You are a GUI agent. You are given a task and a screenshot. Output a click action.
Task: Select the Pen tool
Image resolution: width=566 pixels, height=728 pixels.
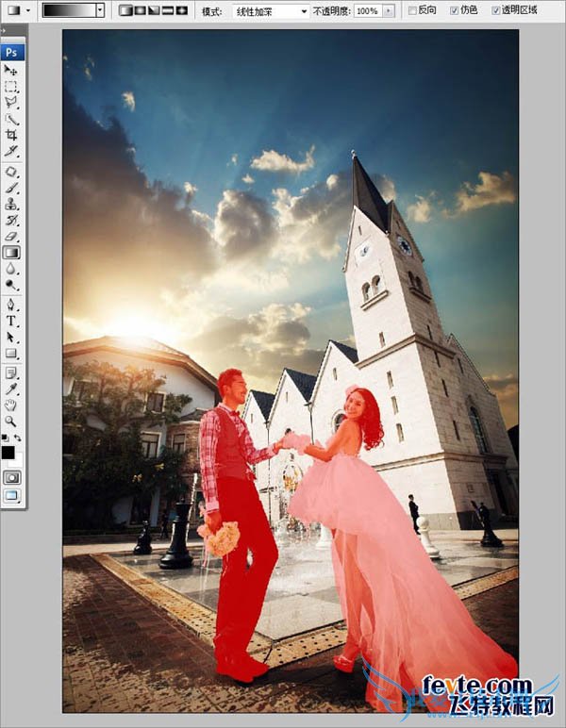(11, 305)
